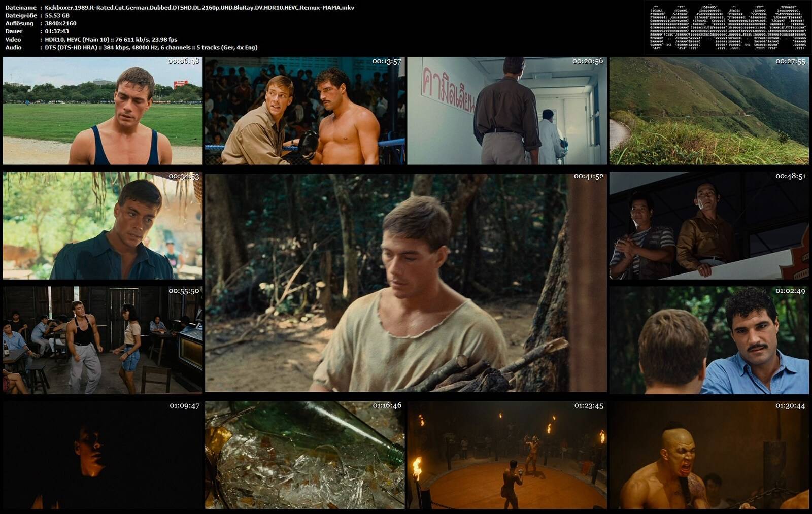Open the bar dancing frame at 00:55:50
812x514 pixels.
click(103, 340)
